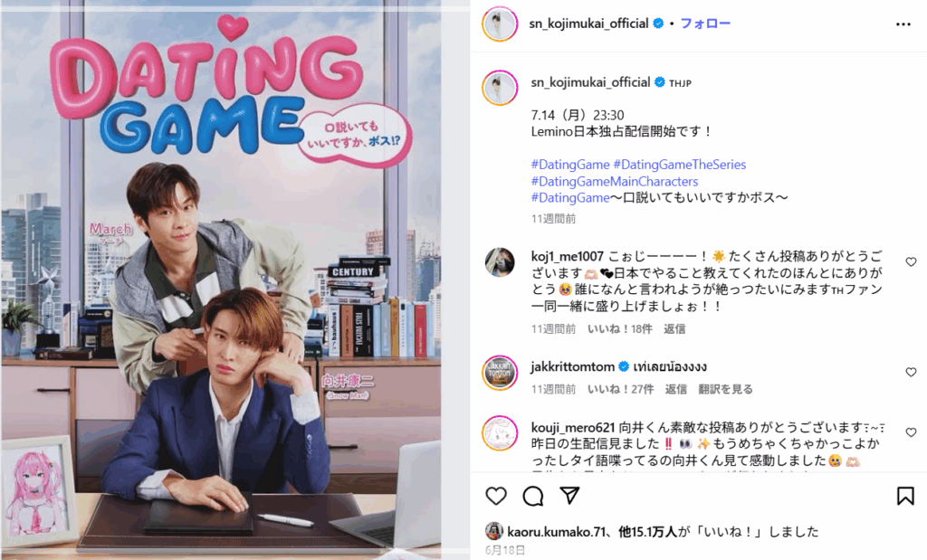Share the post with paper plane icon

pos(569,495)
